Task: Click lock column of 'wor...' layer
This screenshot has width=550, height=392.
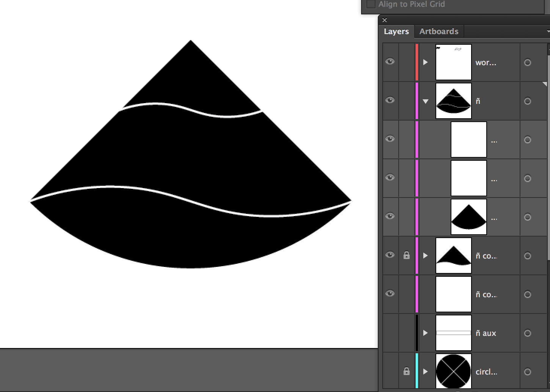Action: coord(407,62)
